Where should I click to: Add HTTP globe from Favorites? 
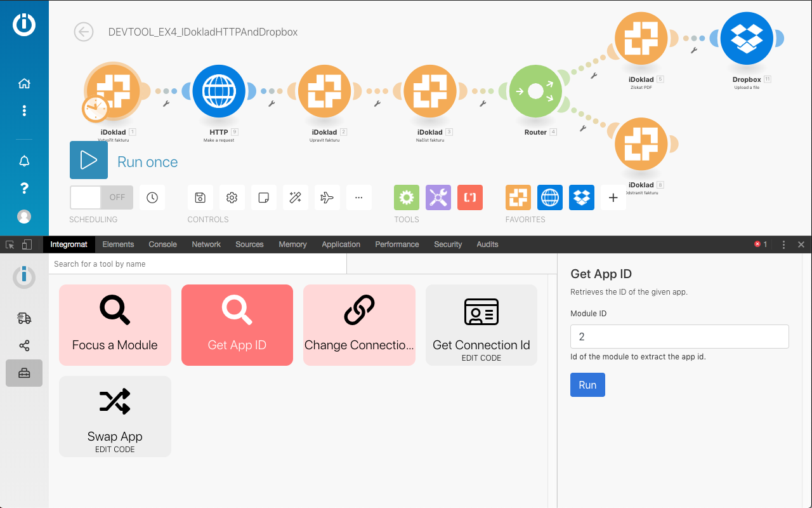click(x=550, y=197)
